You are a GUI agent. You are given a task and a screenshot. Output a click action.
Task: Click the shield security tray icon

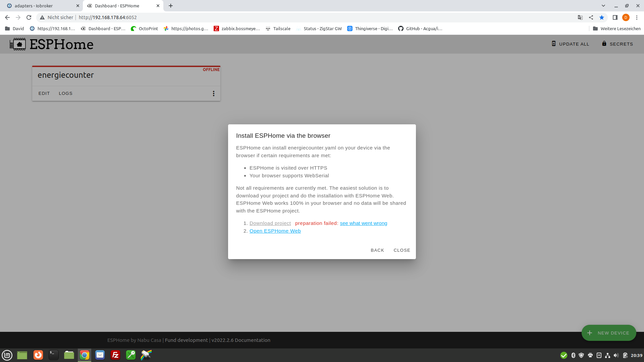[581, 355]
